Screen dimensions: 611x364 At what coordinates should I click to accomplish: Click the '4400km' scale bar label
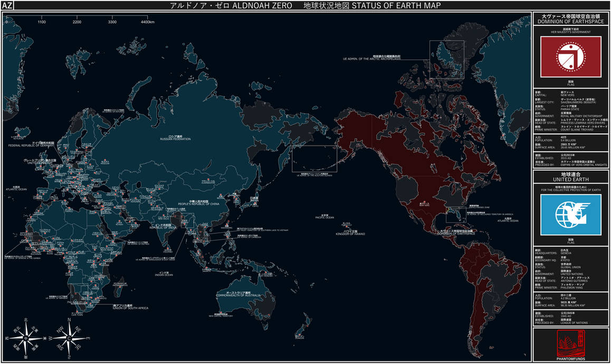148,22
